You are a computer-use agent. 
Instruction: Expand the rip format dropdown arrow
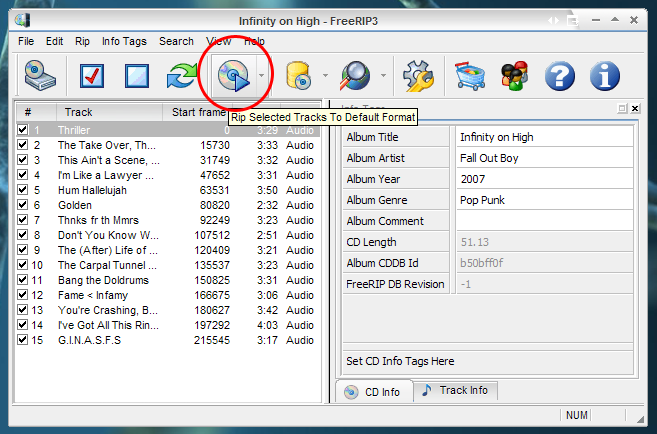(261, 75)
